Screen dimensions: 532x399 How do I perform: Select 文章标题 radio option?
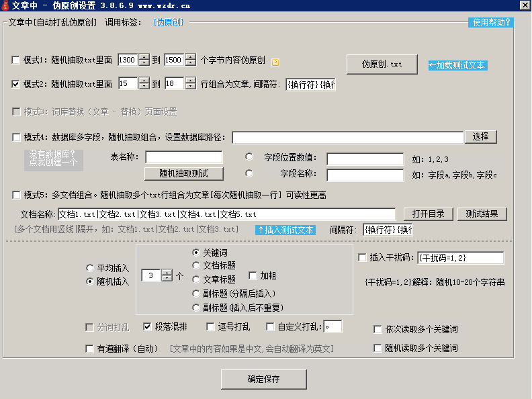(195, 279)
